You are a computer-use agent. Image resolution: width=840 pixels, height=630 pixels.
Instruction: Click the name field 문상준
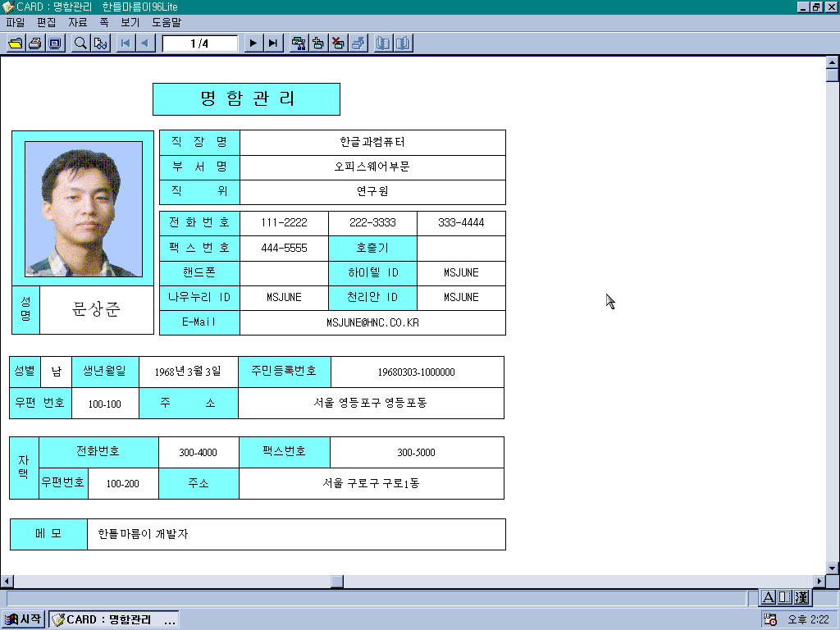(x=97, y=309)
